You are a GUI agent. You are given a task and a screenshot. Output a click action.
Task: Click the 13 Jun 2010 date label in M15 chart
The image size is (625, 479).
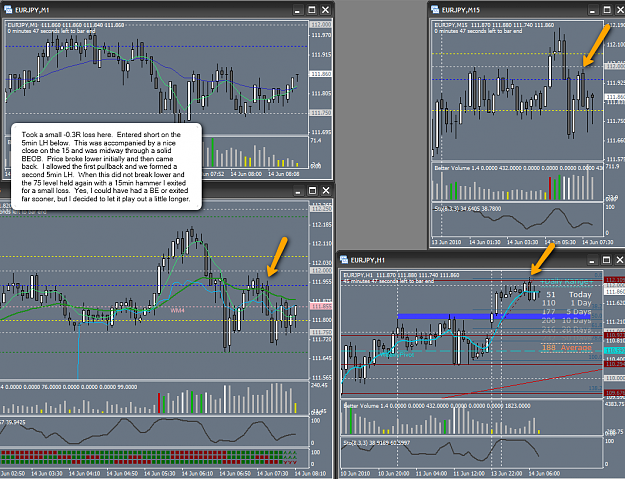pyautogui.click(x=446, y=242)
